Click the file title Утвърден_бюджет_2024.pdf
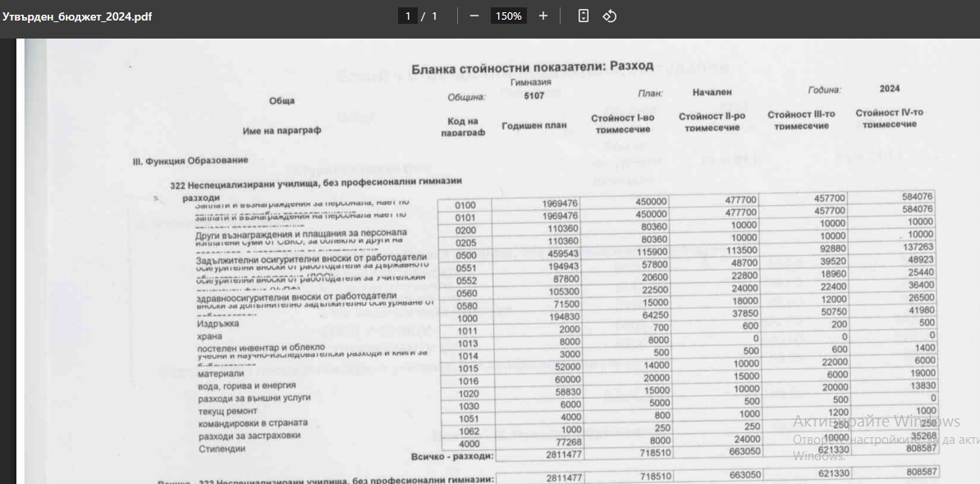 pyautogui.click(x=77, y=16)
